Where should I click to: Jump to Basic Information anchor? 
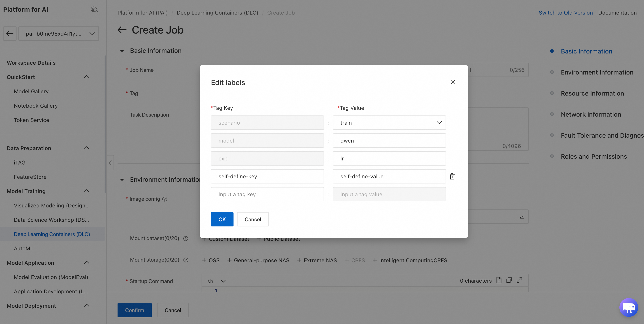[x=587, y=51]
